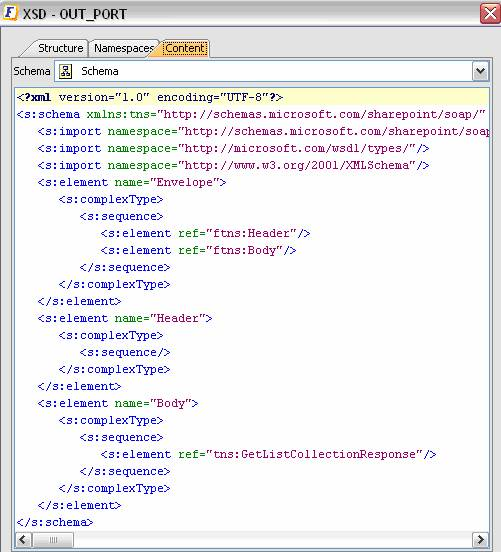The image size is (501, 552).
Task: Switch to the Namespaces tab
Action: click(x=124, y=48)
